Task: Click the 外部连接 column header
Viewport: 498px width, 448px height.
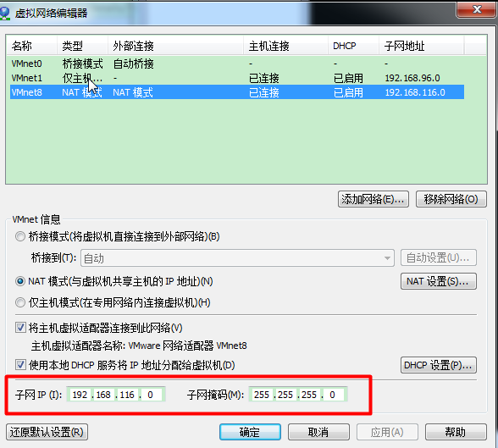Action: click(x=175, y=46)
